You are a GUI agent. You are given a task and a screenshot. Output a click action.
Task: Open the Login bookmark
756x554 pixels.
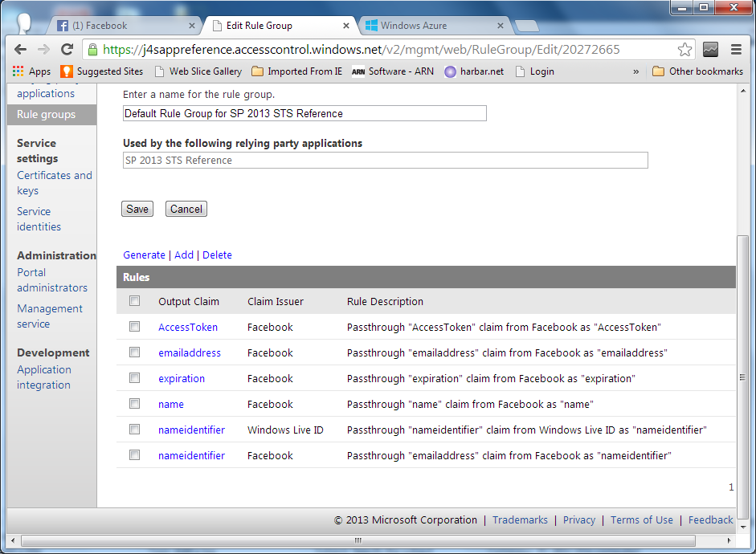535,71
